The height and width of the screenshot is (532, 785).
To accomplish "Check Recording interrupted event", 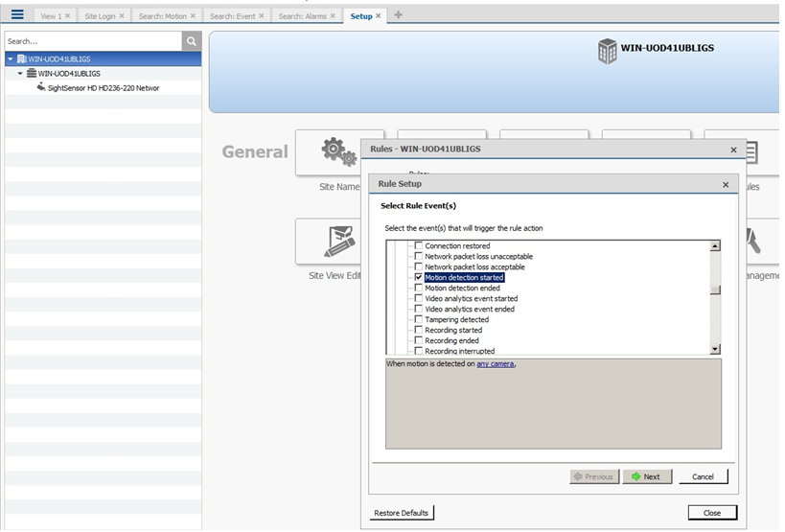I will point(419,350).
